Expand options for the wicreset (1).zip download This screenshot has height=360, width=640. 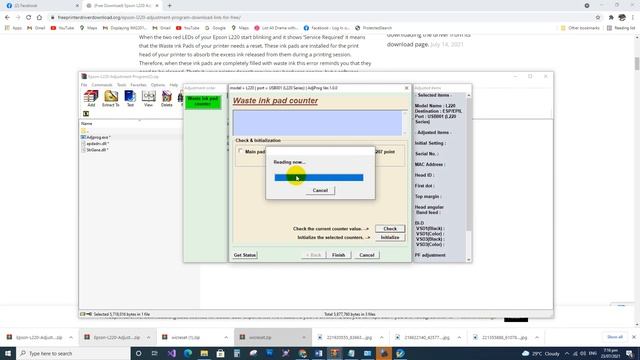(226, 338)
